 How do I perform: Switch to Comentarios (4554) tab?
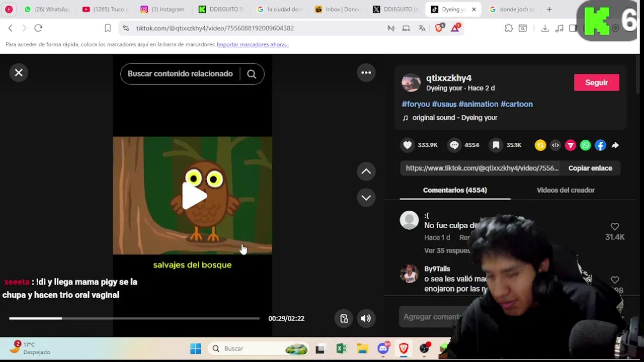click(x=455, y=190)
